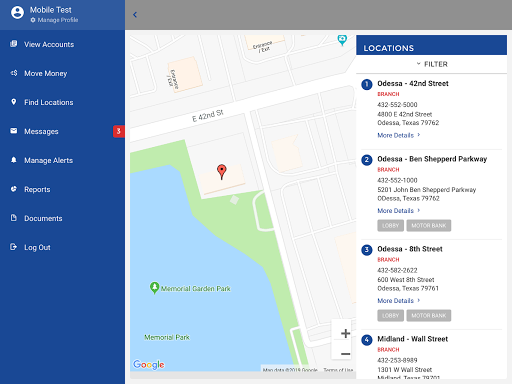Open More Details for Ben Shepperd Parkway
This screenshot has height=384, width=512.
(x=399, y=211)
